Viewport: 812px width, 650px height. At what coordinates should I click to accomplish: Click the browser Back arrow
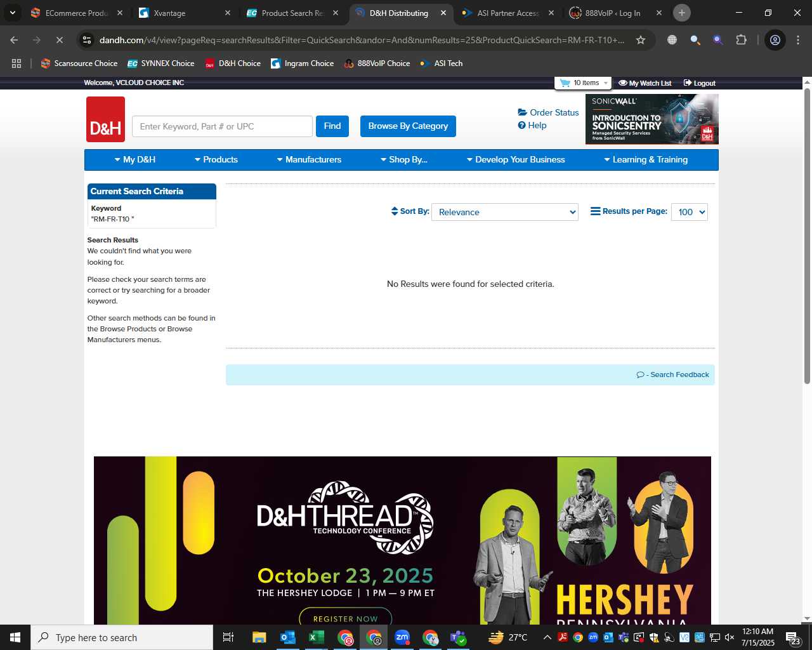pyautogui.click(x=14, y=40)
